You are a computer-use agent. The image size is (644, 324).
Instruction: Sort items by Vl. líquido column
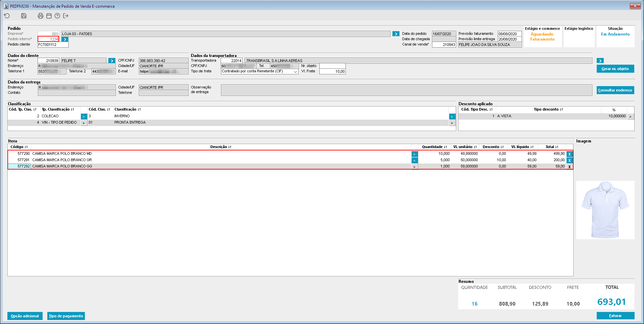[522, 147]
